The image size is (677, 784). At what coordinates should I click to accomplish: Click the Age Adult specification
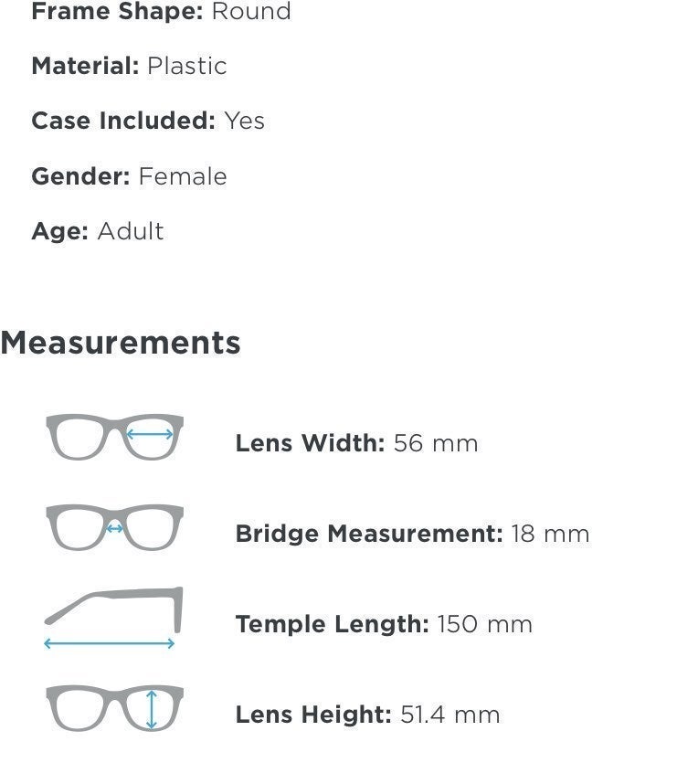pos(98,231)
